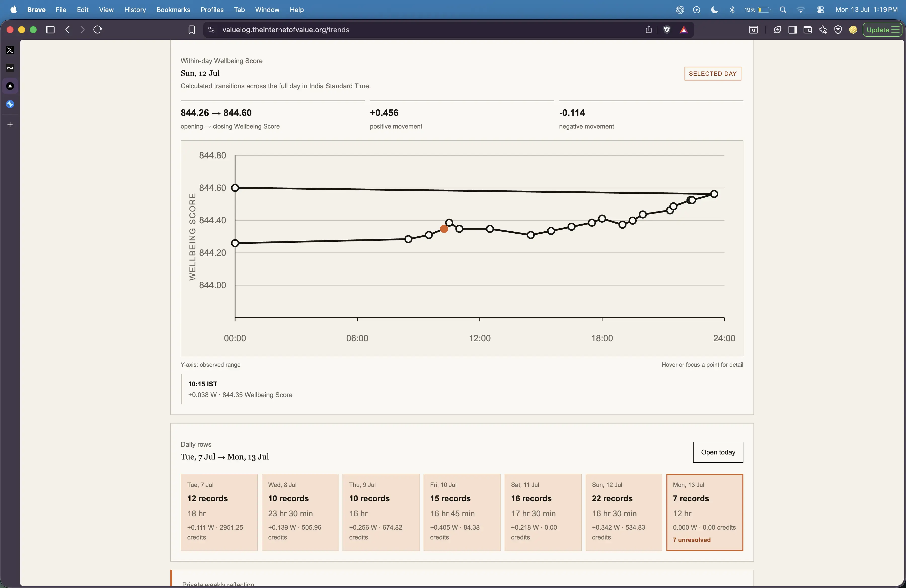View site information in address bar
This screenshot has height=588, width=906.
coord(212,30)
